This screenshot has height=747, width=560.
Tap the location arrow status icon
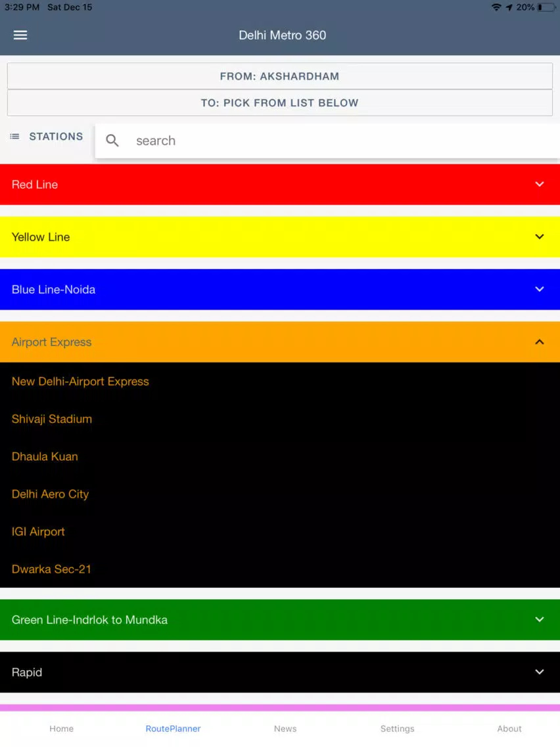tap(509, 7)
